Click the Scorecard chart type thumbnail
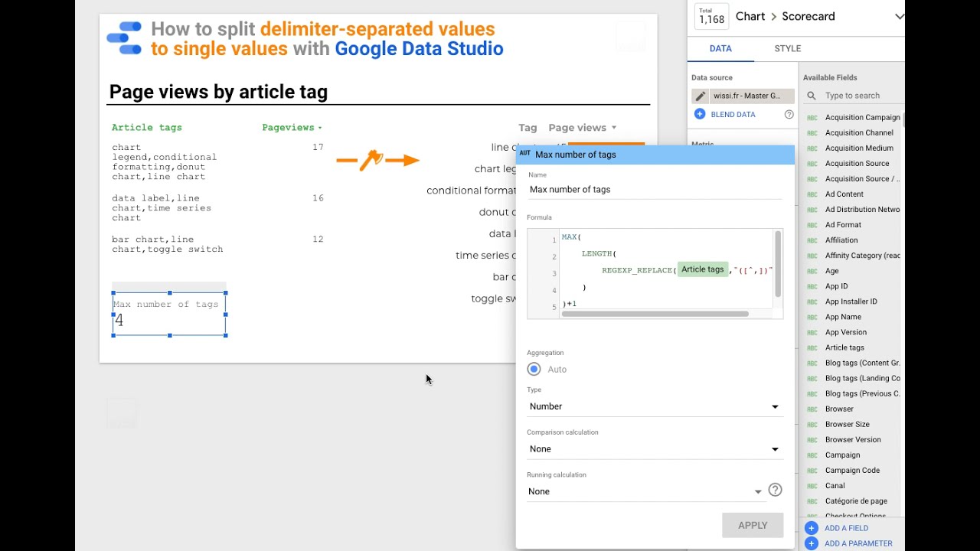Viewport: 980px width, 551px height. coord(711,16)
